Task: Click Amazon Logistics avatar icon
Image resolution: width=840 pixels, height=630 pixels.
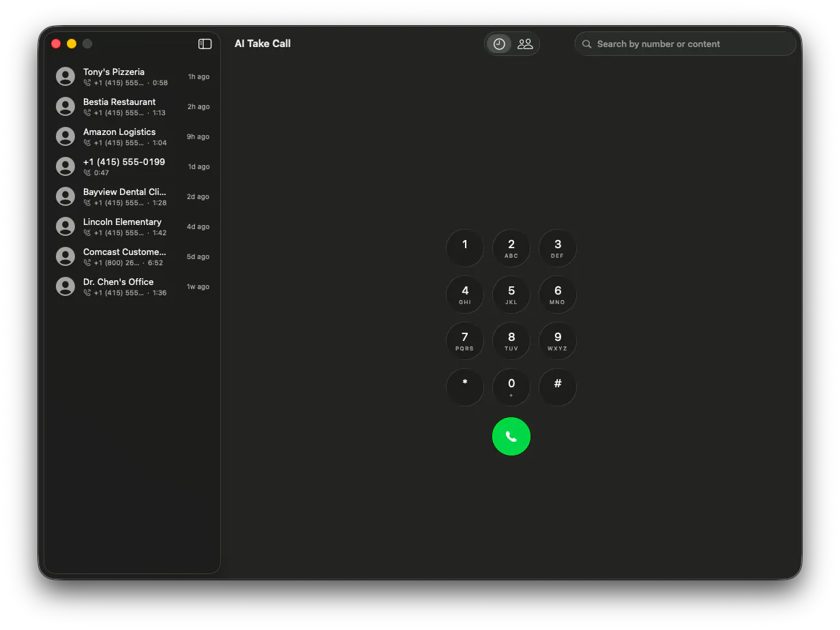Action: point(65,136)
